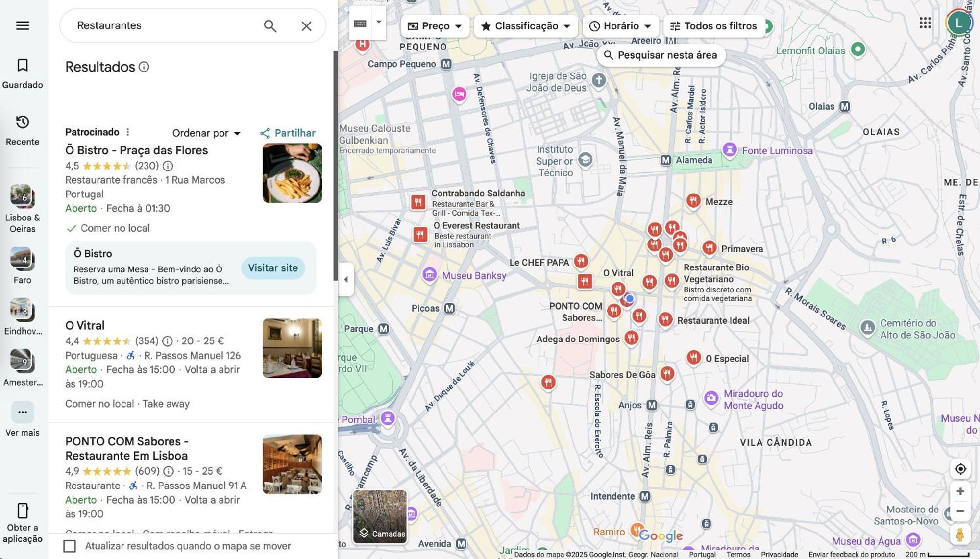Screen dimensions: 980x559
Task: Click O Vitral dining room photo
Action: [x=292, y=348]
